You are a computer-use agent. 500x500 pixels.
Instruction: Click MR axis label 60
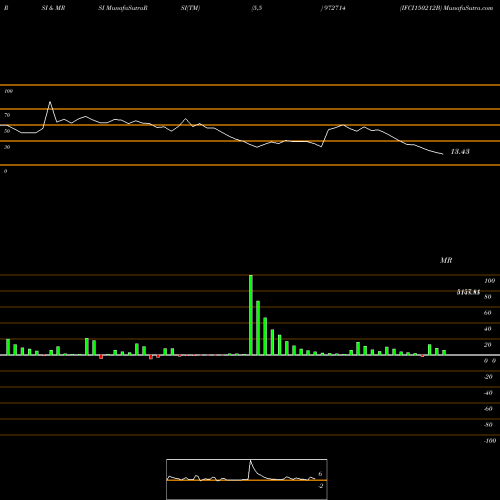488,313
